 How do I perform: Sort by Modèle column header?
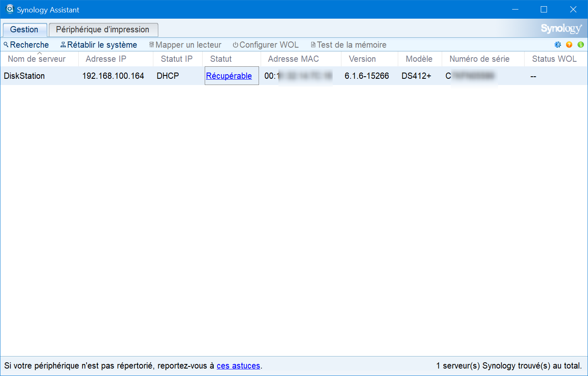click(420, 59)
